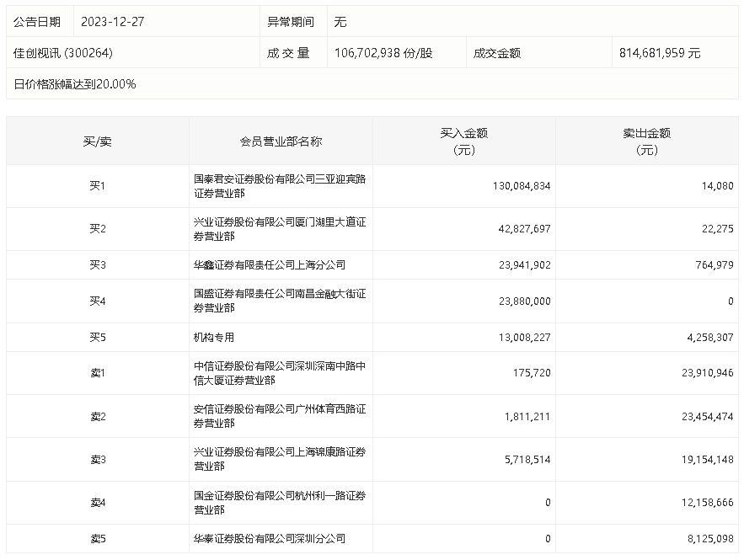
Task: Click sell amount 4,258,307
Action: [710, 337]
